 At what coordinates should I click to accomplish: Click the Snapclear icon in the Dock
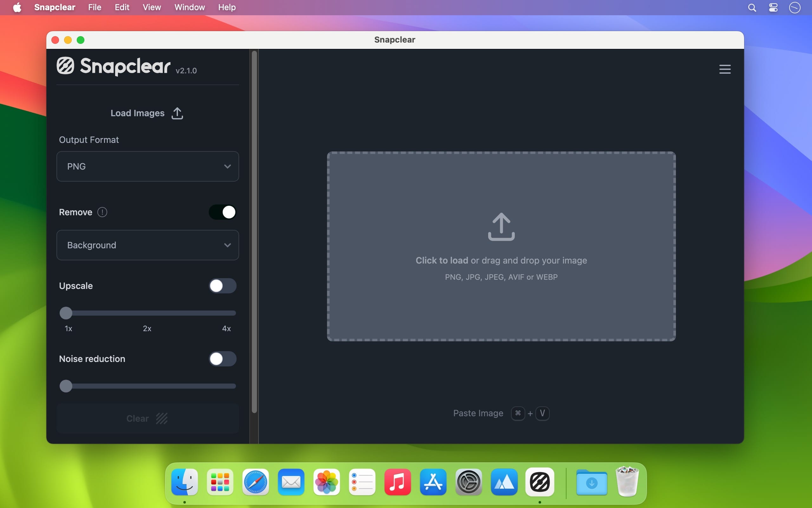point(540,482)
